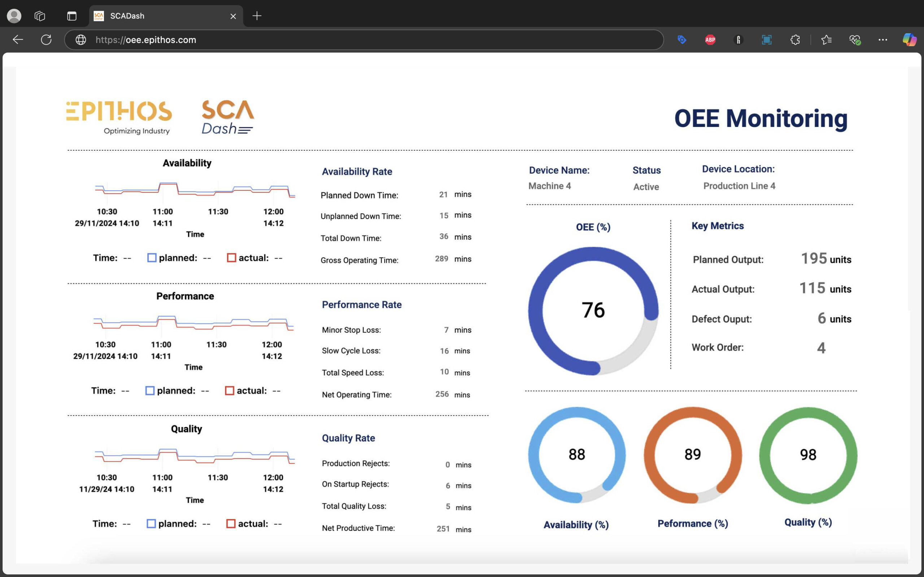Toggle the Performance chart actual legend box
924x577 pixels.
tap(230, 391)
